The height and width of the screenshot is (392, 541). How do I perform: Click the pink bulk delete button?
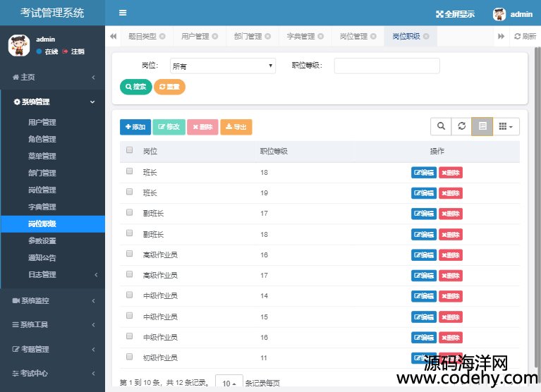[202, 127]
